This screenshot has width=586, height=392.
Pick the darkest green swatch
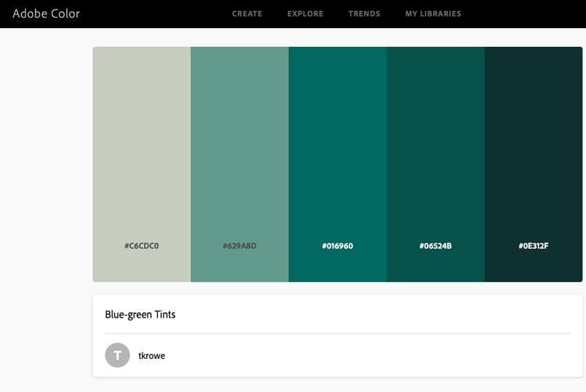pos(533,138)
